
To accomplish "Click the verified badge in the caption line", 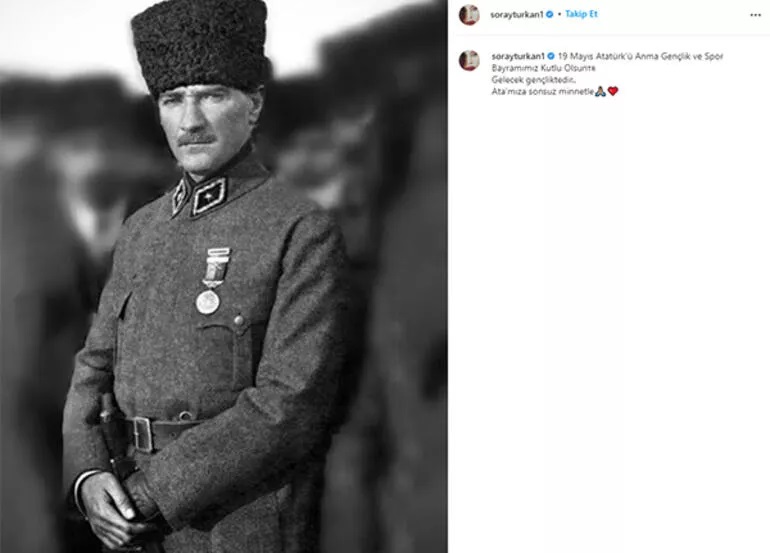I will [551, 56].
